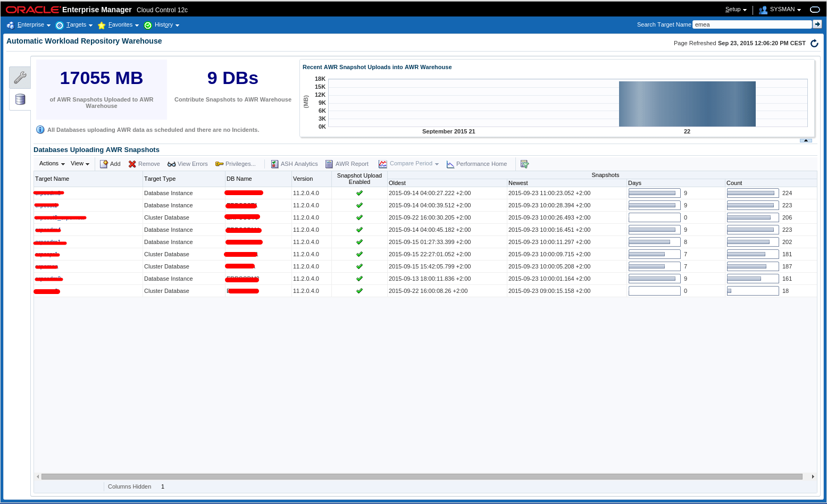827x504 pixels.
Task: Open the Favorites menu
Action: [118, 25]
